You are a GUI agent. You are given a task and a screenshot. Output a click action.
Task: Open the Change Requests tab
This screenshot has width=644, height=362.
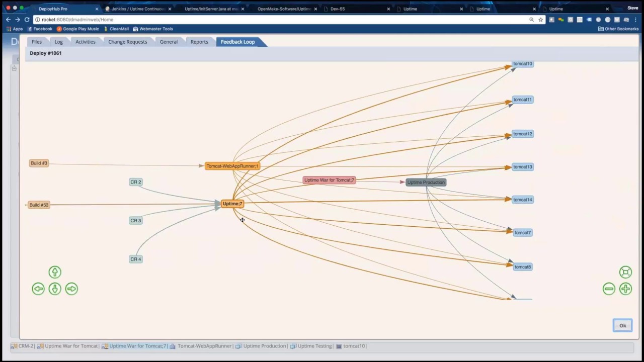(x=128, y=42)
